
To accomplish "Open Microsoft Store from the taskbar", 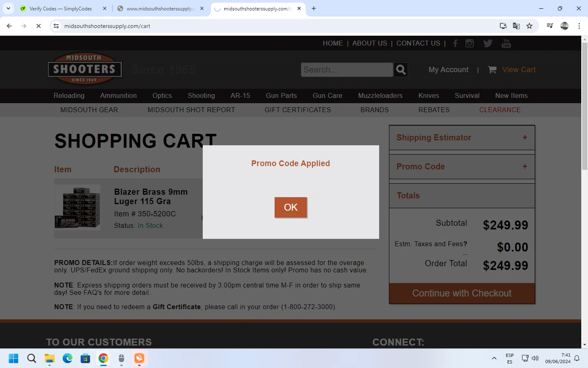I will [85, 358].
